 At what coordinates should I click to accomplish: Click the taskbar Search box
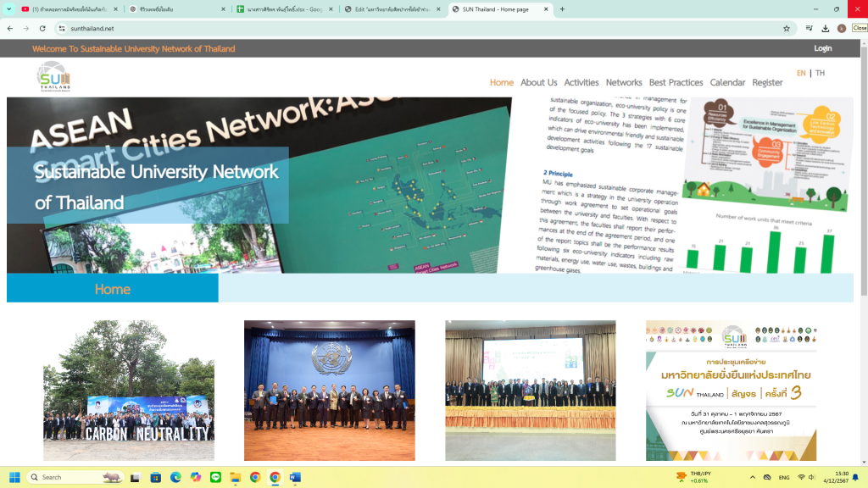click(75, 477)
